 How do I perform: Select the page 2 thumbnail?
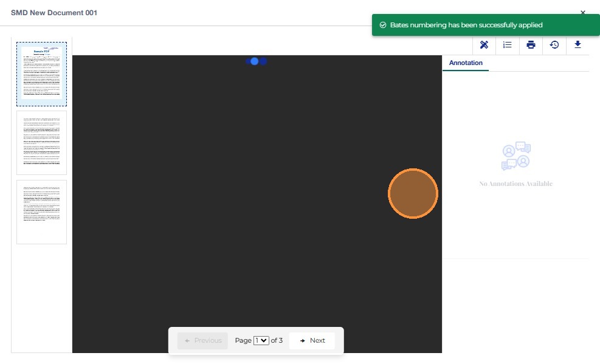coord(42,143)
